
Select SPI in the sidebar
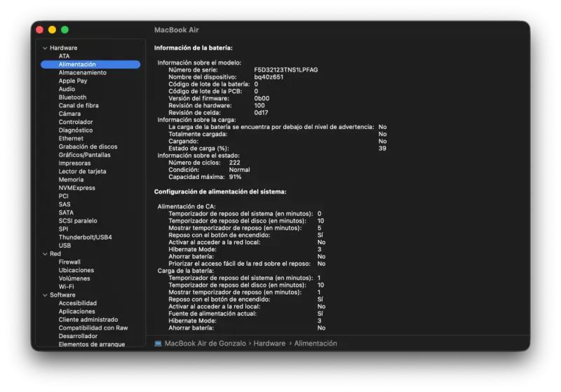click(63, 229)
